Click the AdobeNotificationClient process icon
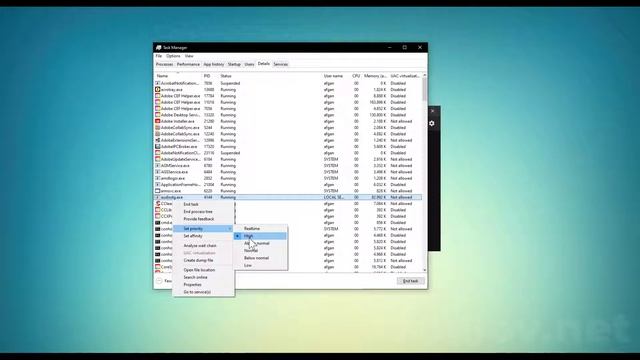Image resolution: width=640 pixels, height=360 pixels. pyautogui.click(x=158, y=153)
